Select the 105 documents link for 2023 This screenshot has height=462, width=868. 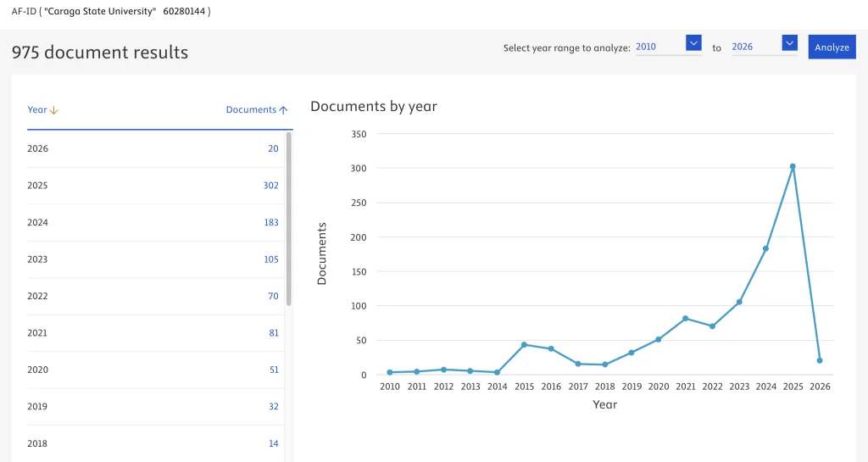click(270, 259)
